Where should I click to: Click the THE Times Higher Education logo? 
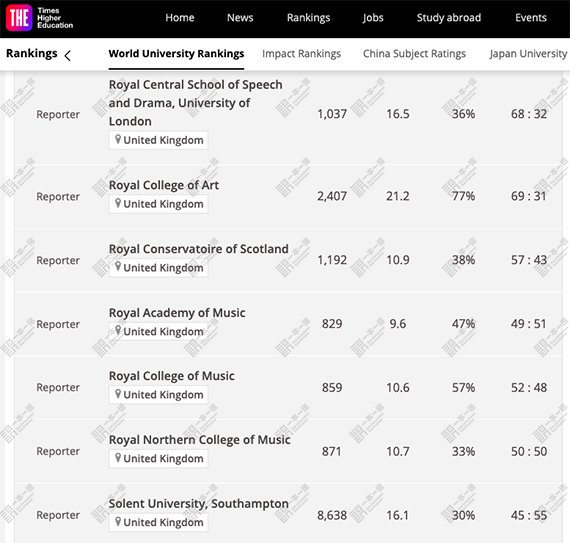coord(40,18)
